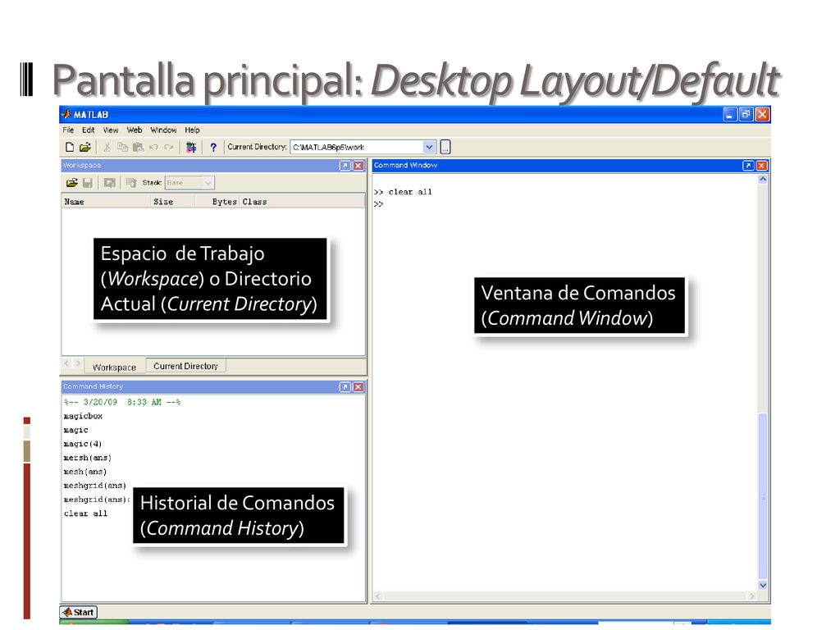This screenshot has width=840, height=630.
Task: Launch Simulink from the toolbar icon
Action: (191, 147)
